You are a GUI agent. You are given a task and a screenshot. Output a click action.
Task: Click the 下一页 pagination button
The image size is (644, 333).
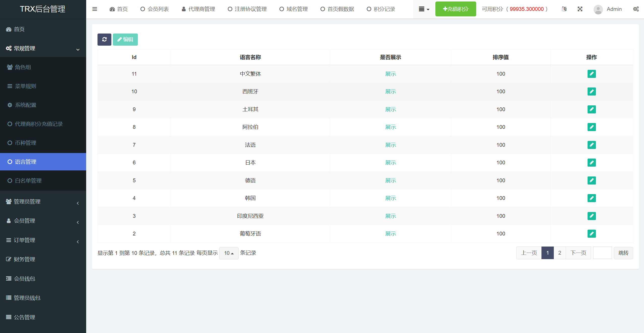click(x=578, y=253)
